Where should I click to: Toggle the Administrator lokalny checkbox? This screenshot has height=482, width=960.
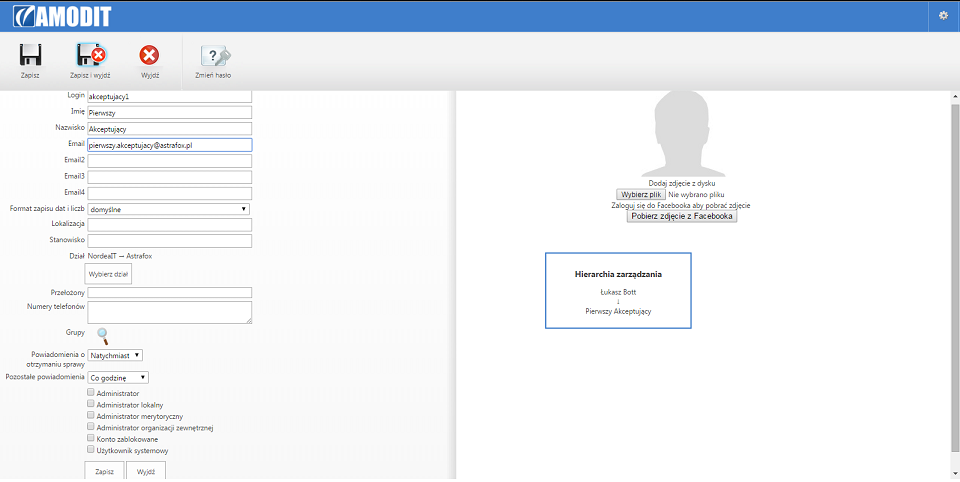click(x=91, y=404)
